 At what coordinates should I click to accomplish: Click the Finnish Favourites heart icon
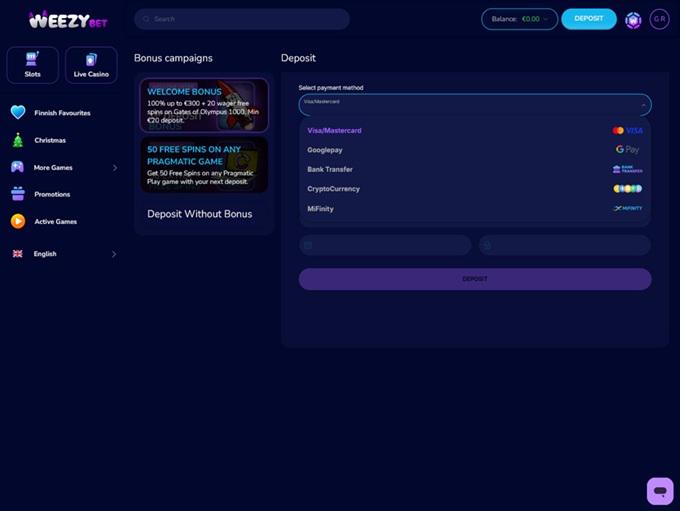[18, 113]
